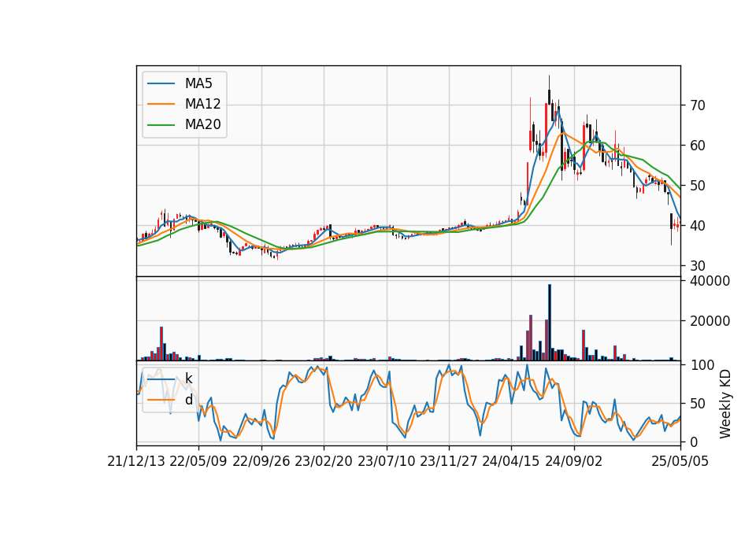The height and width of the screenshot is (543, 756).
Task: Click the MA12 legend label
Action: click(x=202, y=104)
